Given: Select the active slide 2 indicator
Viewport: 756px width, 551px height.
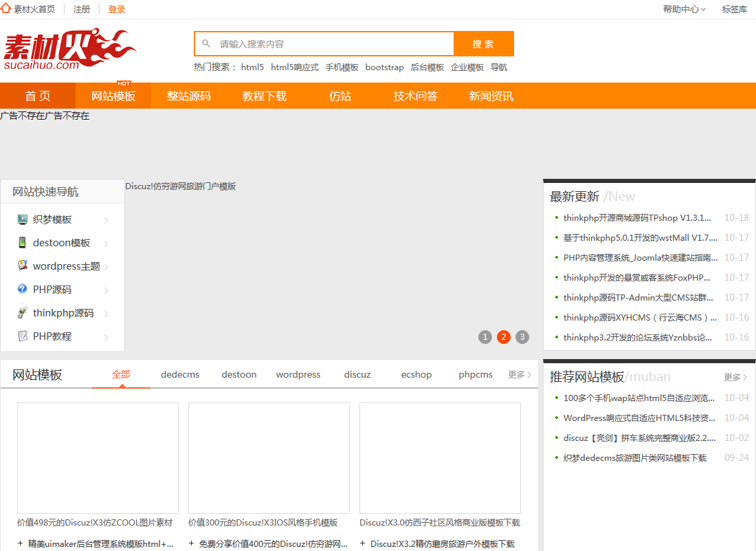Looking at the screenshot, I should (x=504, y=337).
